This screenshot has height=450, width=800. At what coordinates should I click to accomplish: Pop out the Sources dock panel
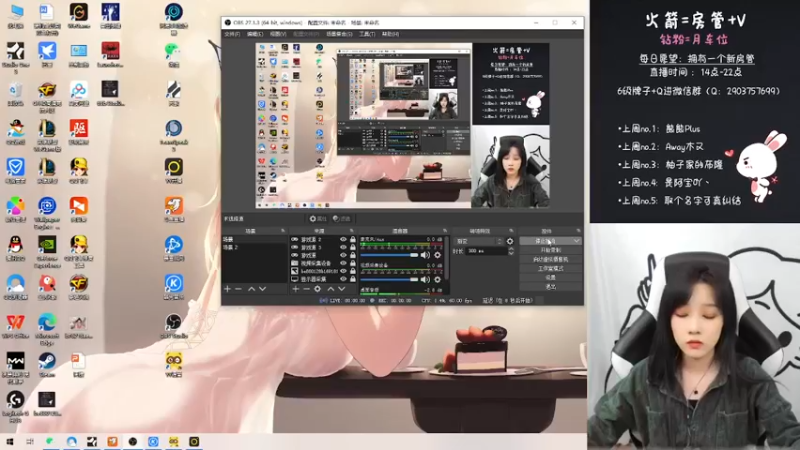(x=352, y=231)
